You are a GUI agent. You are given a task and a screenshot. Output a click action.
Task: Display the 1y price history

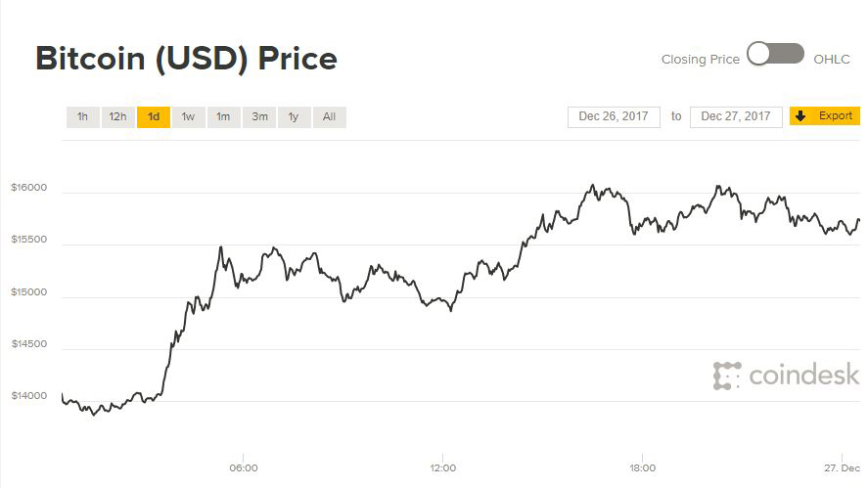click(x=294, y=117)
